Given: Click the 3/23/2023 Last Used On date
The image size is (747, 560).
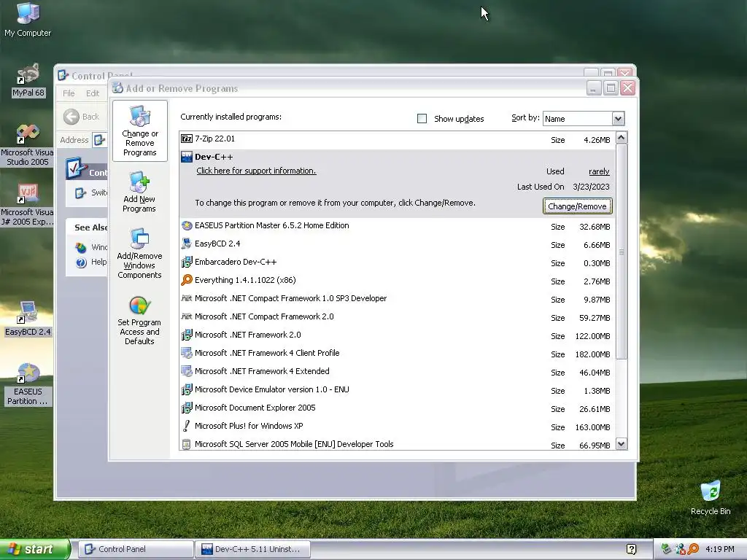Looking at the screenshot, I should click(591, 187).
